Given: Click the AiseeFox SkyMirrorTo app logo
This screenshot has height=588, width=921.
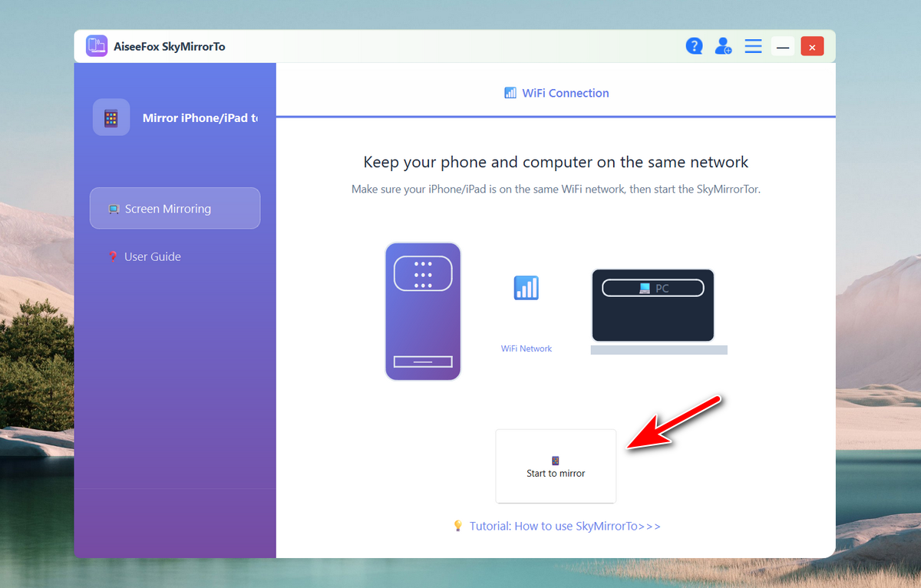Looking at the screenshot, I should coord(97,46).
